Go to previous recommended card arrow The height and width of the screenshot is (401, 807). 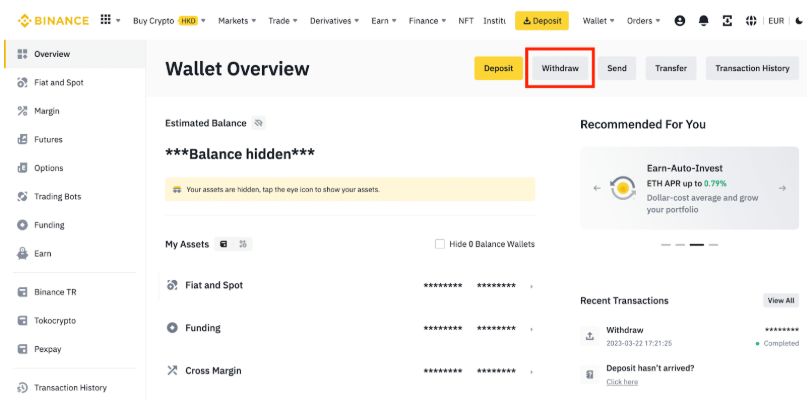596,187
